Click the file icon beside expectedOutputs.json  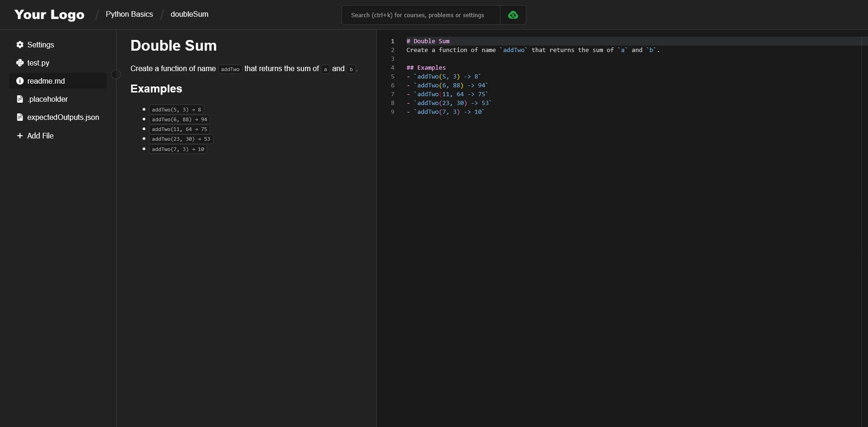[x=20, y=117]
